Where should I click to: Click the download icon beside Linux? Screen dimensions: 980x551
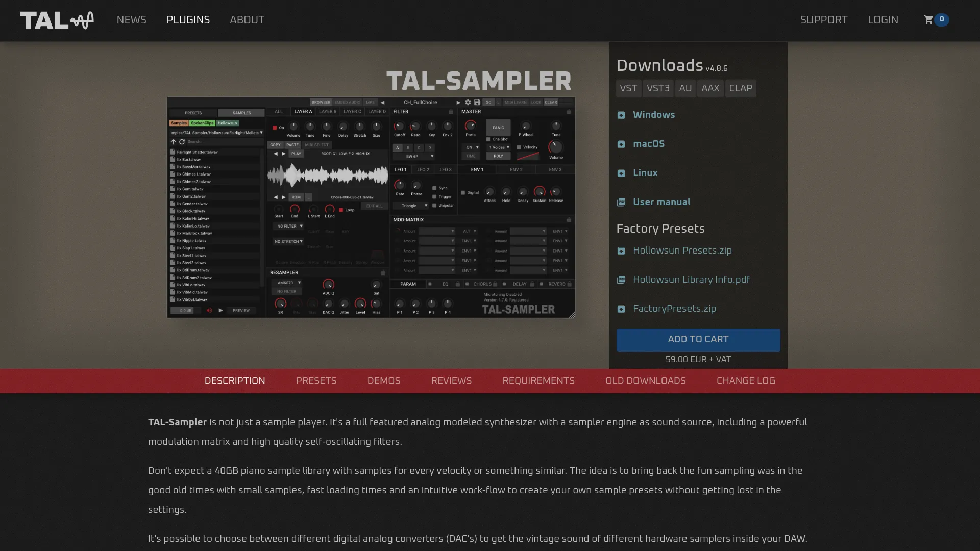point(621,173)
